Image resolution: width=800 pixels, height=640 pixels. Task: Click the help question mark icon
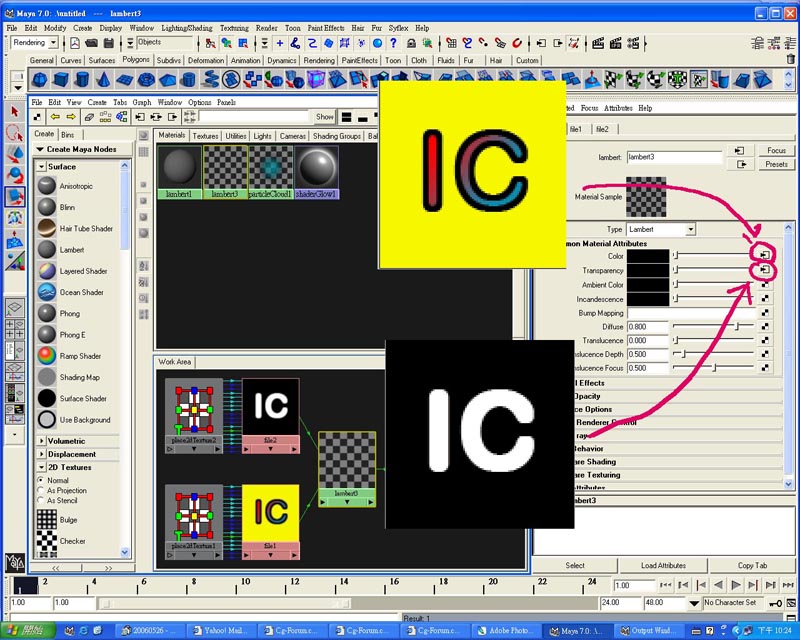point(393,43)
